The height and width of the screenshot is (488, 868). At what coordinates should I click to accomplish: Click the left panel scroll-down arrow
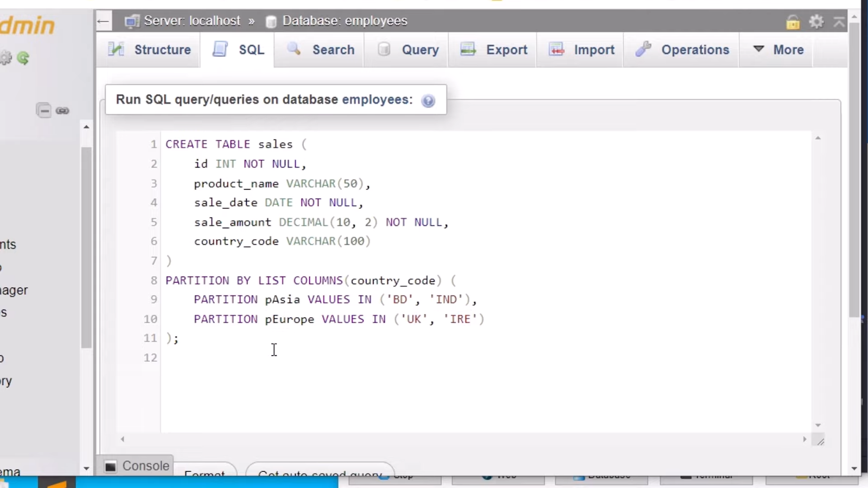tap(86, 468)
